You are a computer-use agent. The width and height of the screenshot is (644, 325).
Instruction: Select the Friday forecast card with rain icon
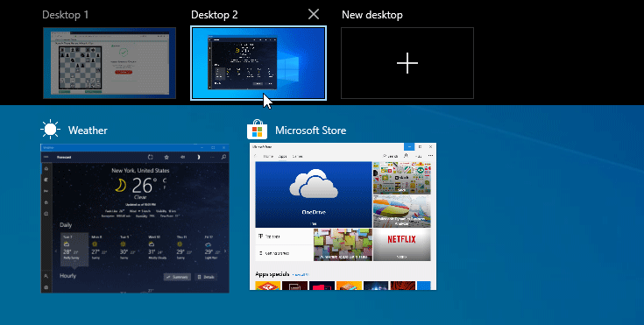click(214, 248)
